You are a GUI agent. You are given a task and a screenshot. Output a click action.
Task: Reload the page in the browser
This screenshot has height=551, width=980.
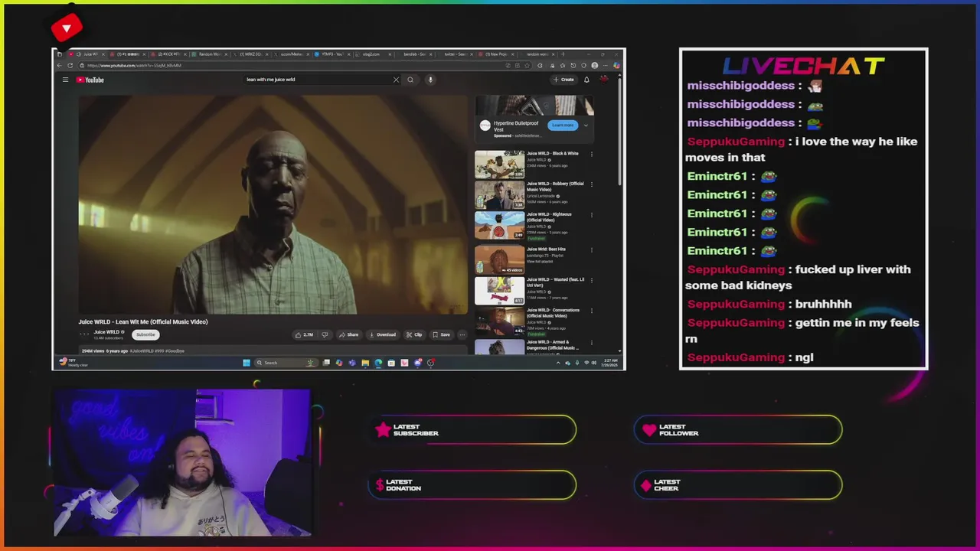pos(72,65)
